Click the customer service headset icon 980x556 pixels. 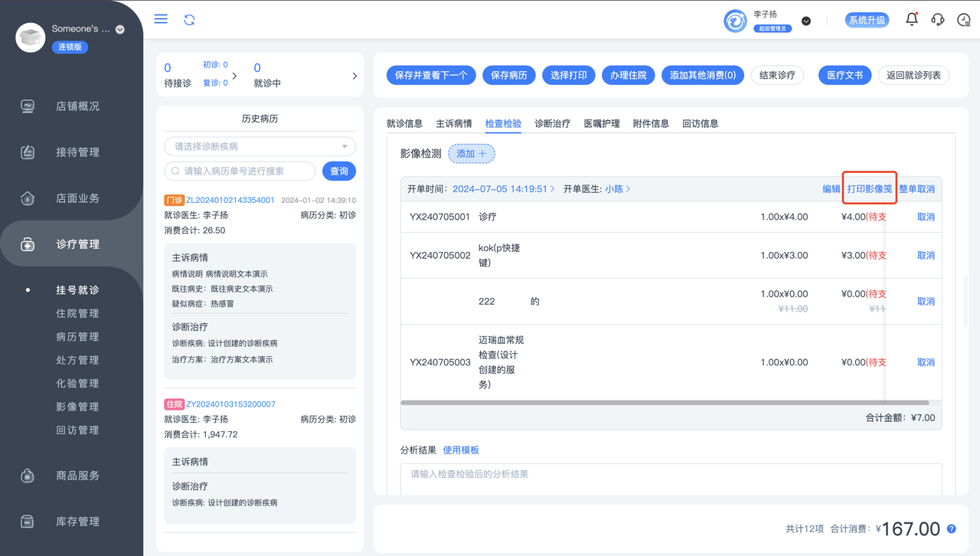(937, 20)
